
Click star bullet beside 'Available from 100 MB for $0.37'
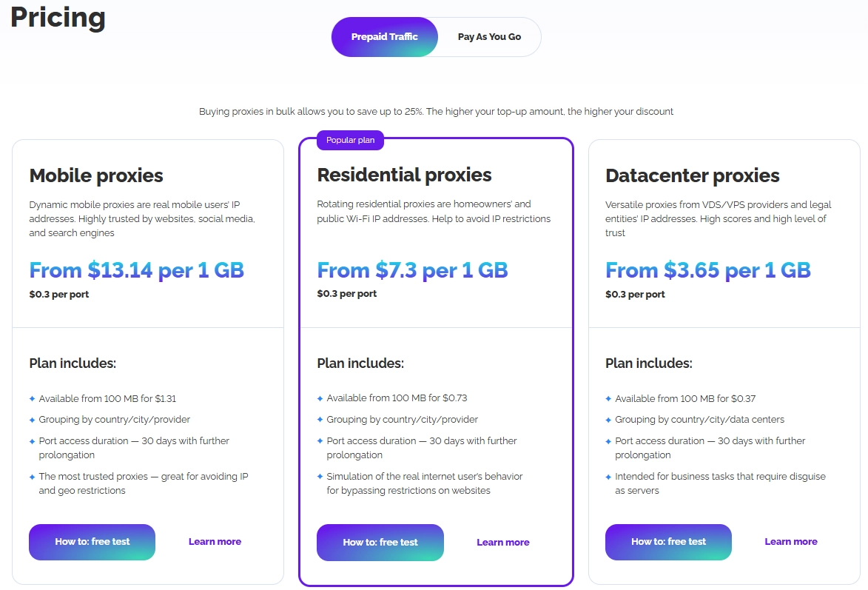[x=608, y=399]
